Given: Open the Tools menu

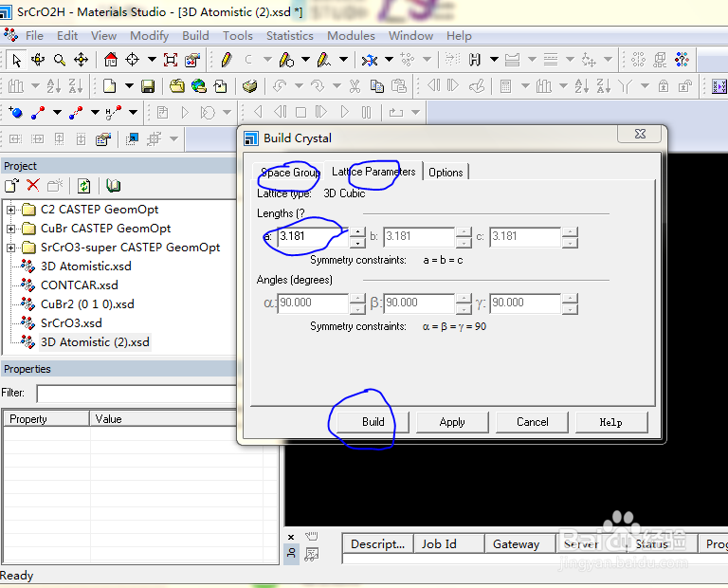Looking at the screenshot, I should pyautogui.click(x=238, y=36).
